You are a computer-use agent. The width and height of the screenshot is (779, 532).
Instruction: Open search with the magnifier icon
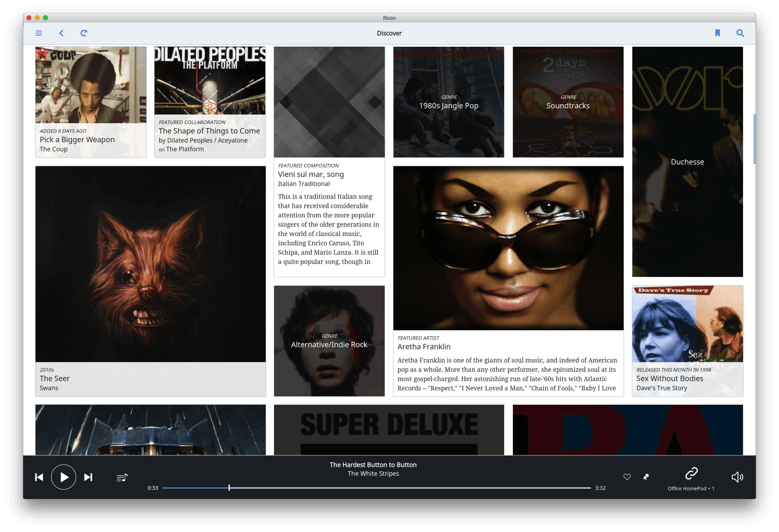[740, 33]
